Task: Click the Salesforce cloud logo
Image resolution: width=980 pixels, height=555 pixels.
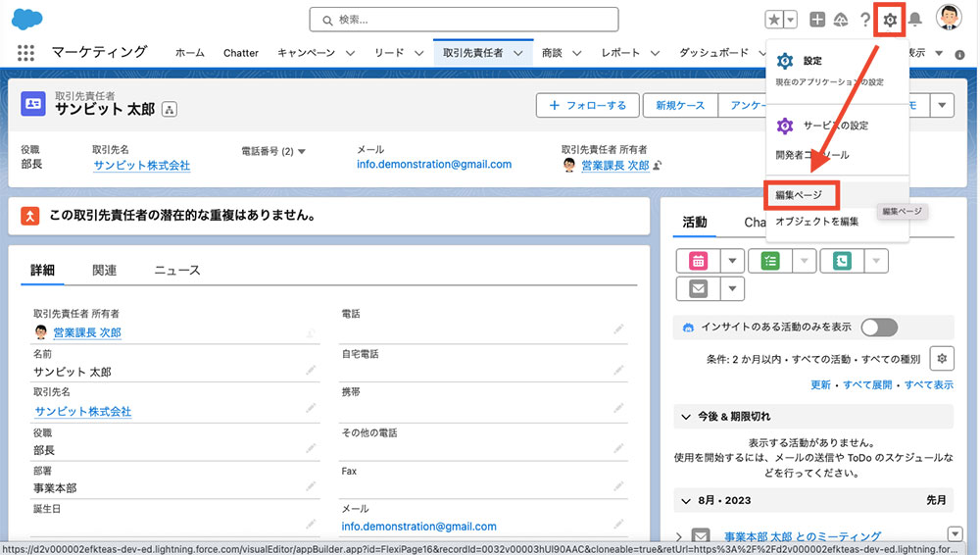Action: click(x=26, y=19)
